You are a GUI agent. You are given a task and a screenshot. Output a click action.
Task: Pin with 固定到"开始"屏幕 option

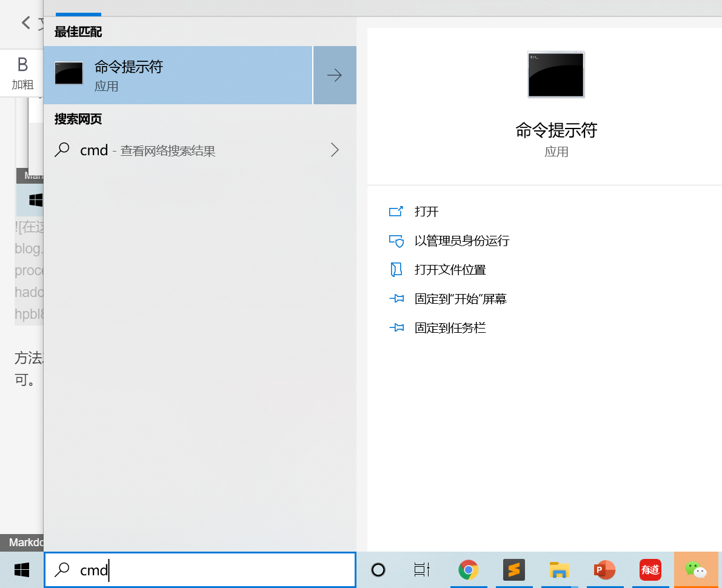pos(447,299)
